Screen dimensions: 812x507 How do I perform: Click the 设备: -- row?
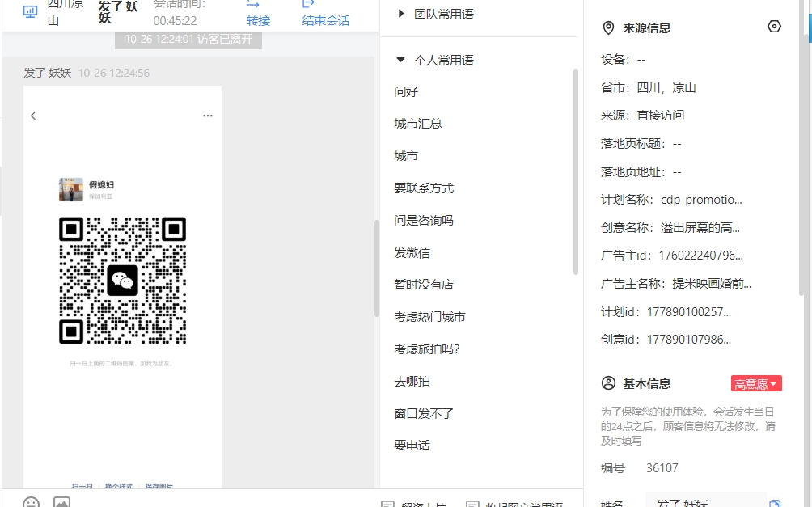[x=623, y=60]
